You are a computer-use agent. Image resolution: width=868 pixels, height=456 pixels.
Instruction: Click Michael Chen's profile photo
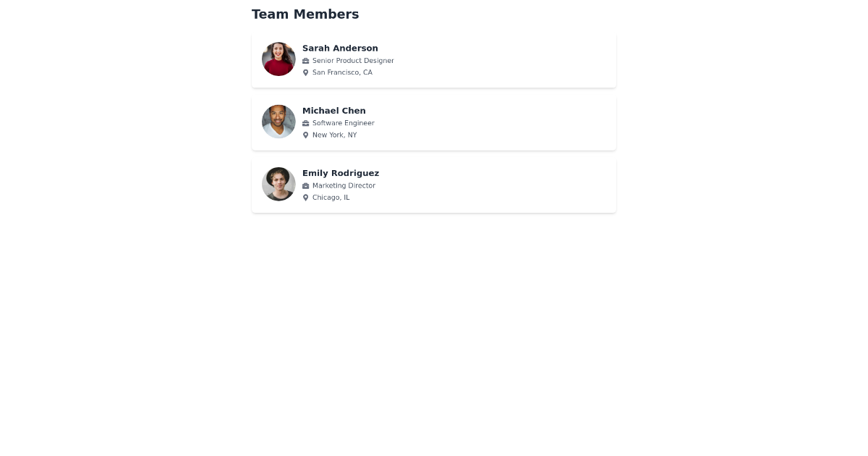click(278, 122)
